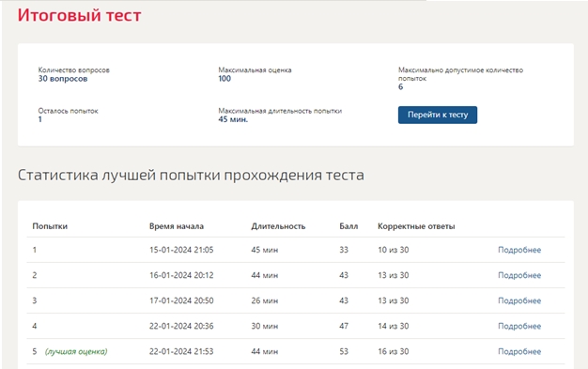Open "Подробнее" for attempt 3
Screen dimensions: 588x369
519,300
